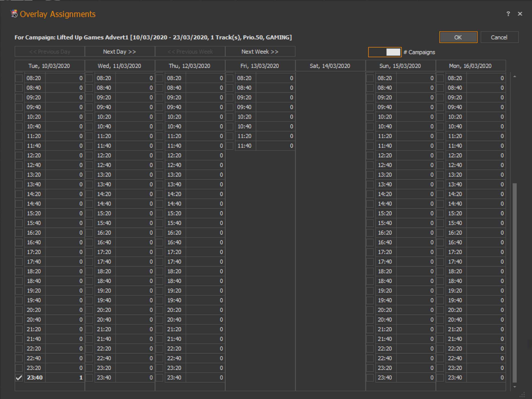Click the << Previous Week button
Image resolution: width=532 pixels, height=399 pixels.
pos(190,52)
